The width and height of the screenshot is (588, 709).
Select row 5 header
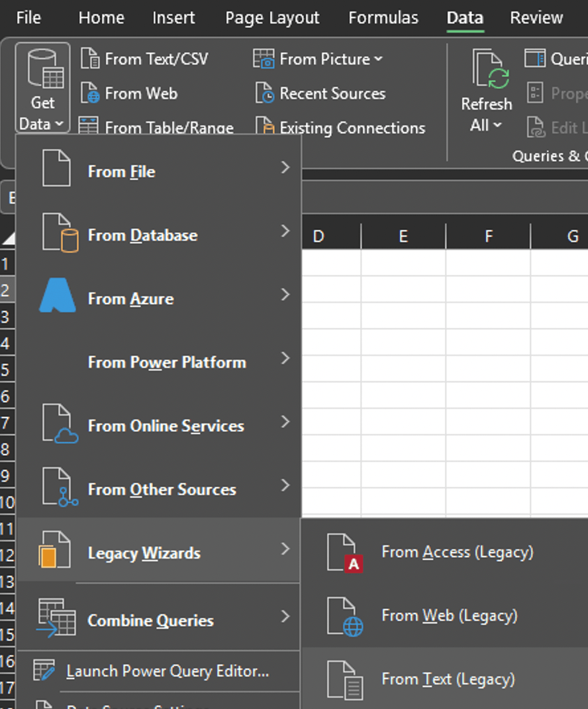(x=8, y=370)
